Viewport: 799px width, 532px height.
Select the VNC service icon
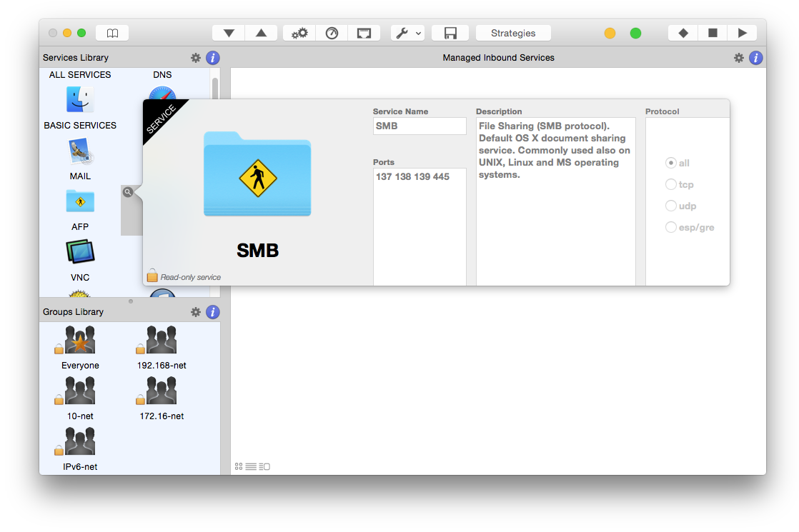point(80,252)
